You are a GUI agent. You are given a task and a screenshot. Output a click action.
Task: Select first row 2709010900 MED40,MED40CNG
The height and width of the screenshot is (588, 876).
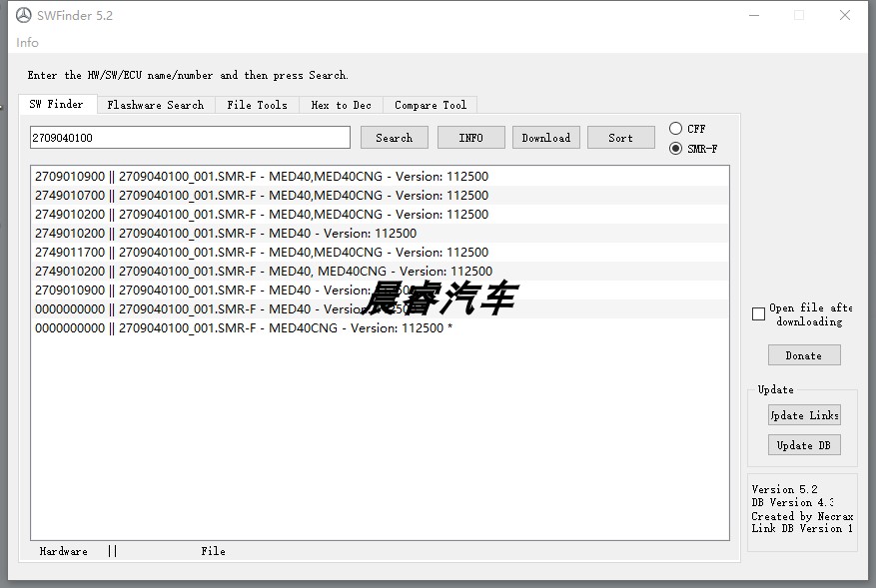tap(380, 177)
